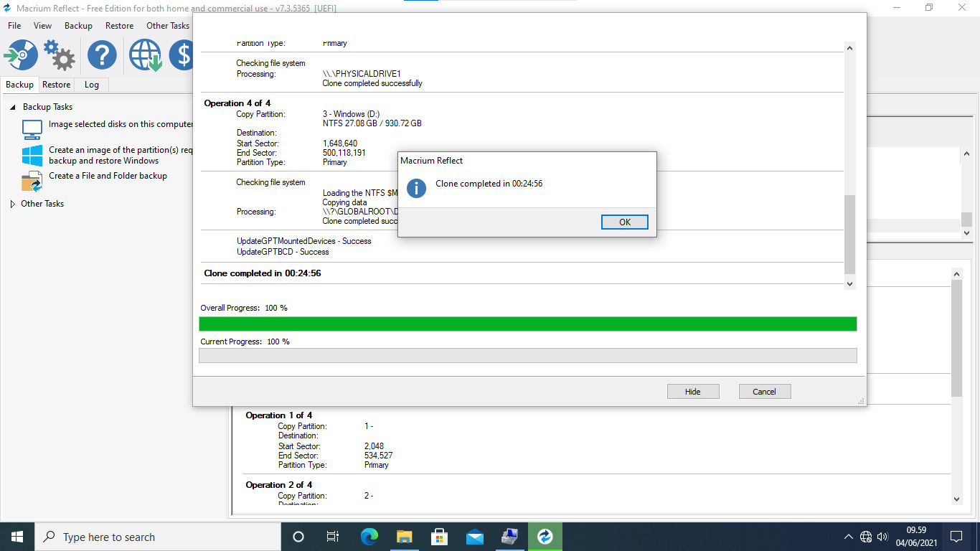Click the monitor icon beside Image selected disks
980x551 pixels.
[x=32, y=129]
